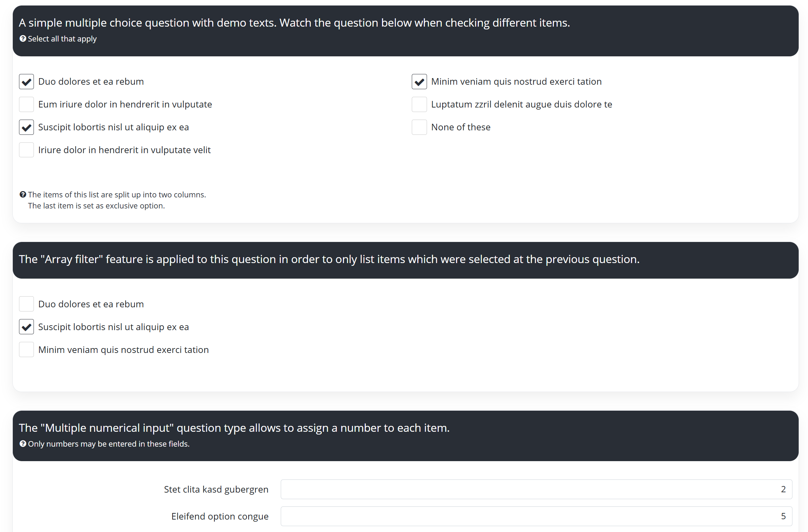
Task: Click the 'None of these' label text
Action: pyautogui.click(x=461, y=127)
